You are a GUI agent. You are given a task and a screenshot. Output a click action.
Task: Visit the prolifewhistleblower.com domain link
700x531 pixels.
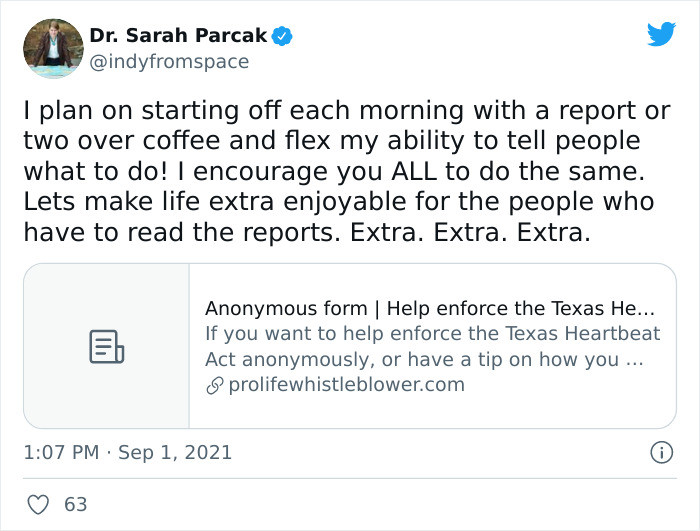coord(346,385)
